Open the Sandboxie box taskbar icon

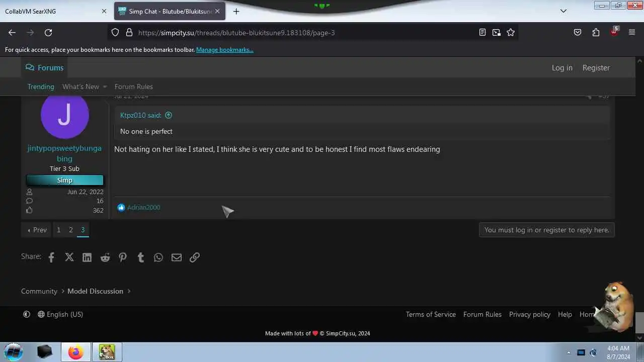tap(107, 352)
